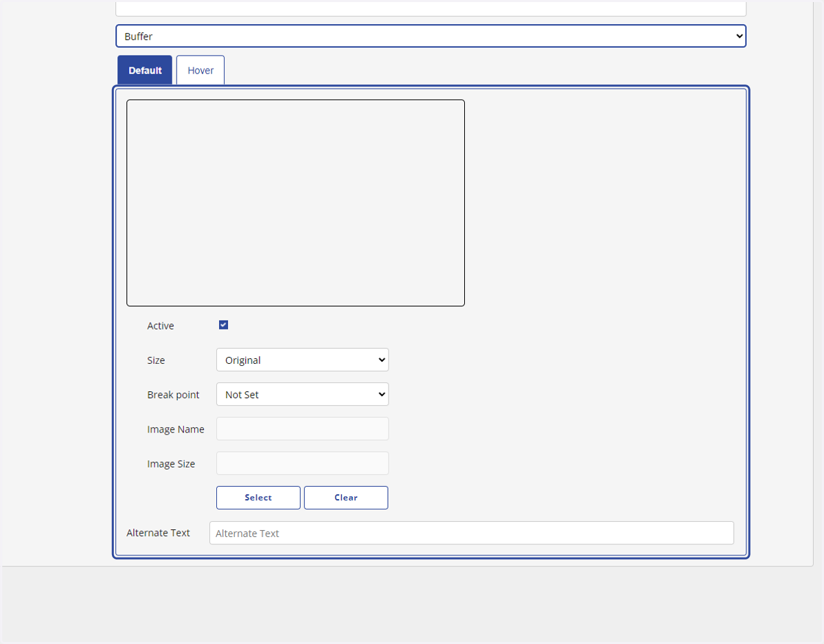Image resolution: width=824 pixels, height=644 pixels.
Task: Switch to the Hover tab
Action: pos(201,70)
